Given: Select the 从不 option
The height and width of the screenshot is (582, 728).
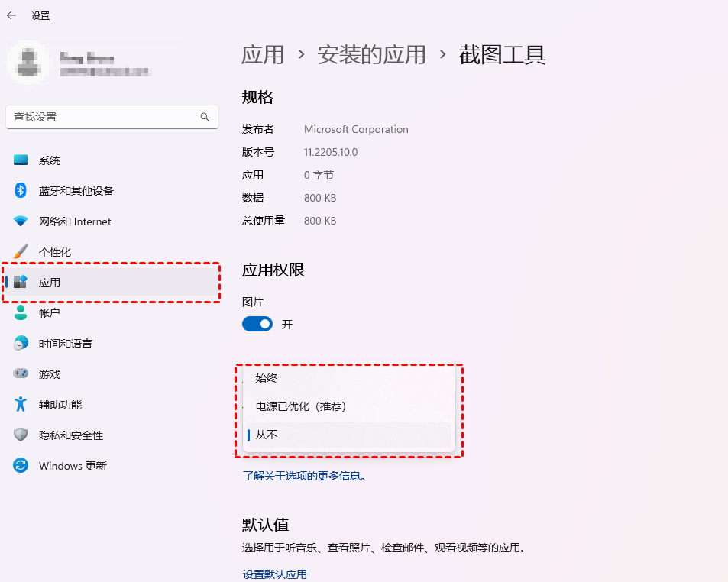Looking at the screenshot, I should point(348,435).
